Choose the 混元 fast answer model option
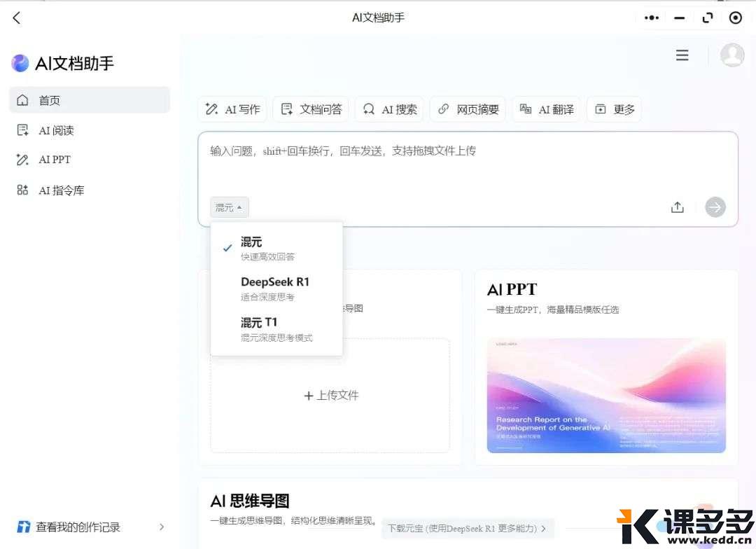Image resolution: width=756 pixels, height=549 pixels. click(x=276, y=249)
